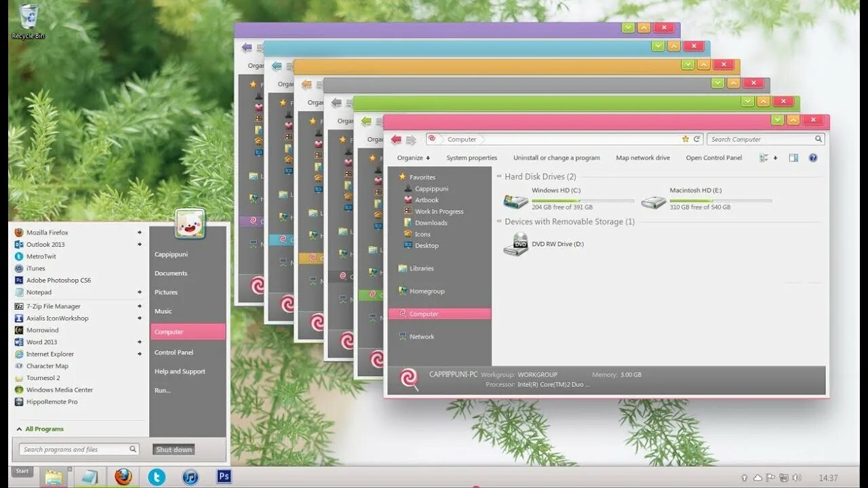Open the Organize dropdown menu
The height and width of the screenshot is (488, 868).
coord(414,158)
